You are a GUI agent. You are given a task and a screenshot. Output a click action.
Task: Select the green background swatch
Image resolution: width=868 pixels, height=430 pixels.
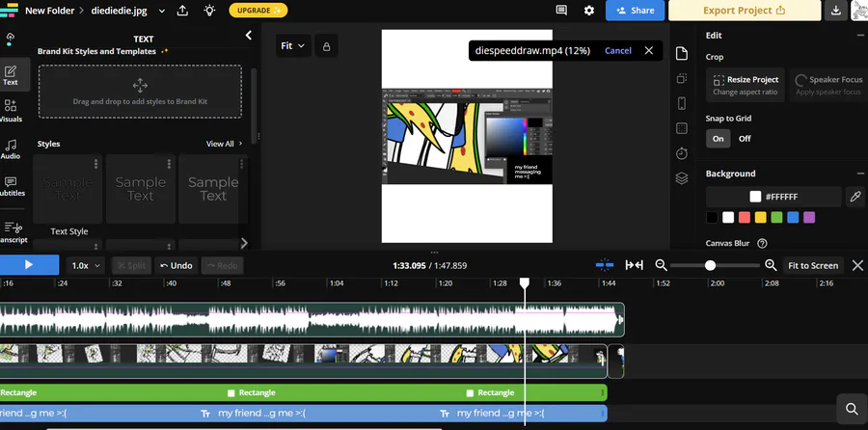point(776,218)
